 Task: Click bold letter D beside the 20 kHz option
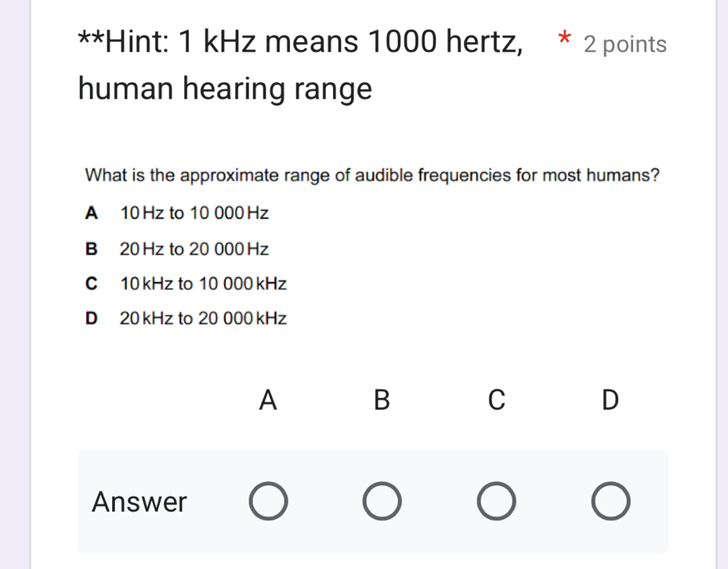click(x=92, y=318)
